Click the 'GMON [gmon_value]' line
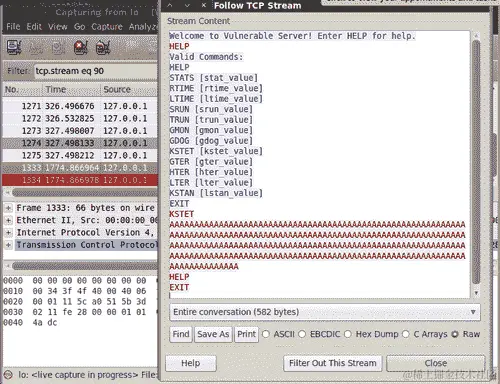Image resolution: width=500 pixels, height=384 pixels. pos(211,130)
